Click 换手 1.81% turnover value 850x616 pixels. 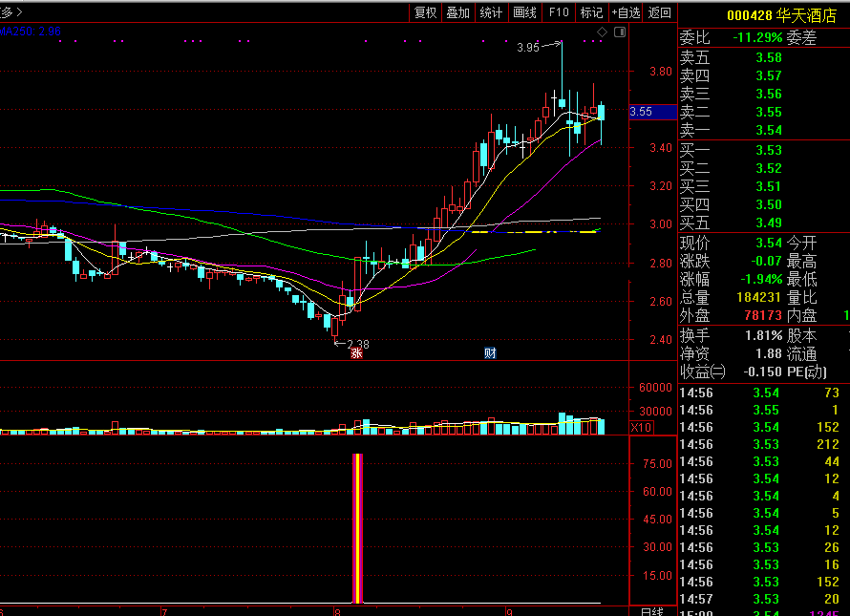[764, 335]
